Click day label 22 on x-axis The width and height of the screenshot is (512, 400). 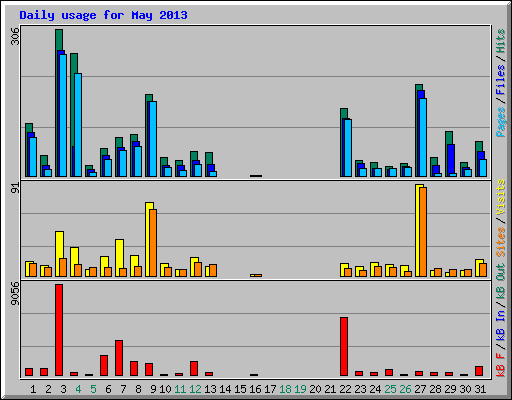[x=345, y=389]
